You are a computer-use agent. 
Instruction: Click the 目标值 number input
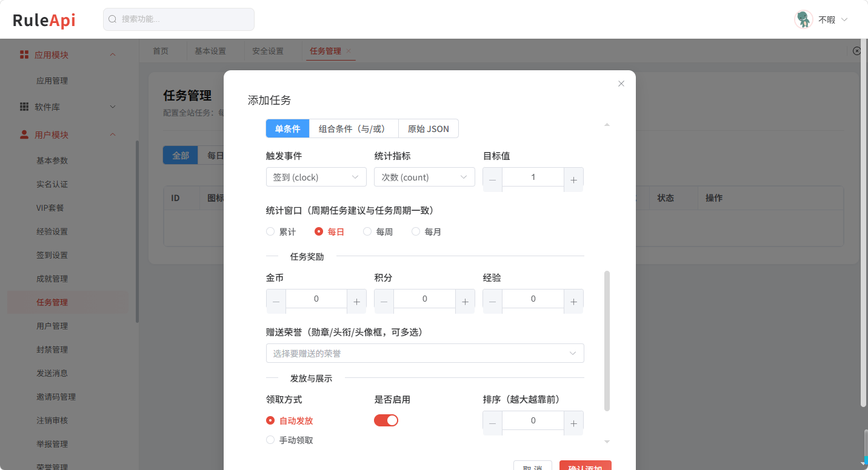(533, 177)
